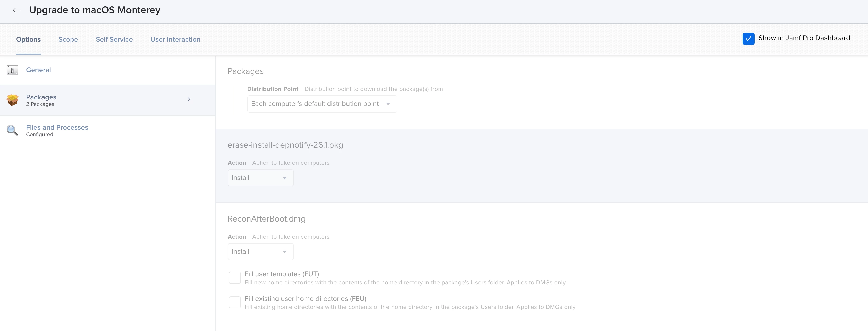This screenshot has width=868, height=331.
Task: Select Packages payload in the sidebar
Action: 107,100
